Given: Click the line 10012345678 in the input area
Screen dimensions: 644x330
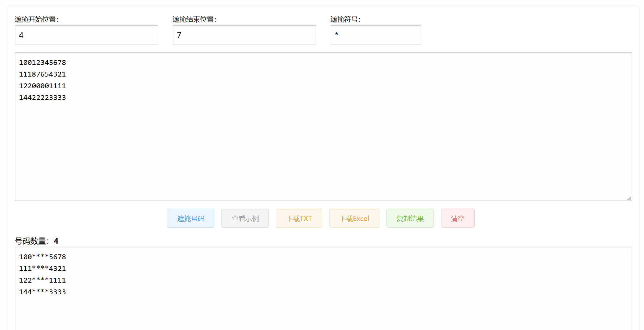Looking at the screenshot, I should point(42,62).
